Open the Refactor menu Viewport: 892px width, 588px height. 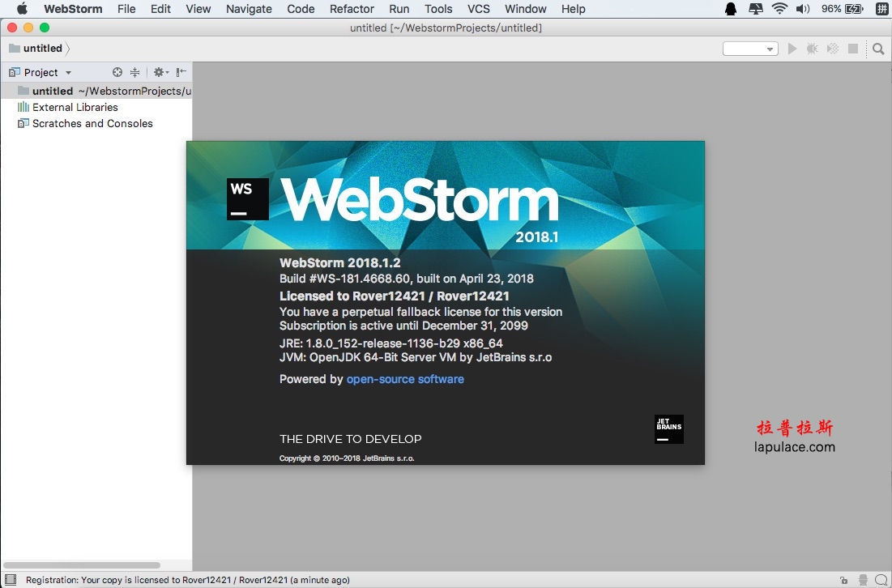click(352, 9)
